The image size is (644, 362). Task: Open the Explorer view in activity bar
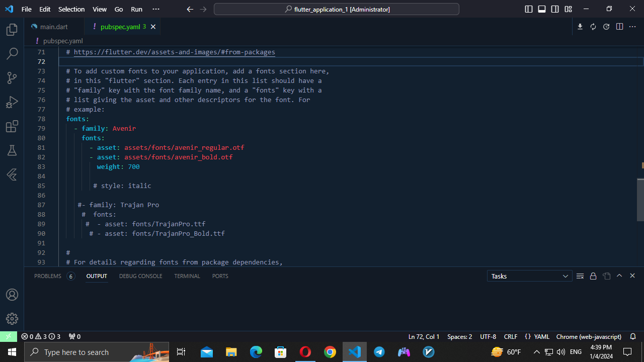12,30
